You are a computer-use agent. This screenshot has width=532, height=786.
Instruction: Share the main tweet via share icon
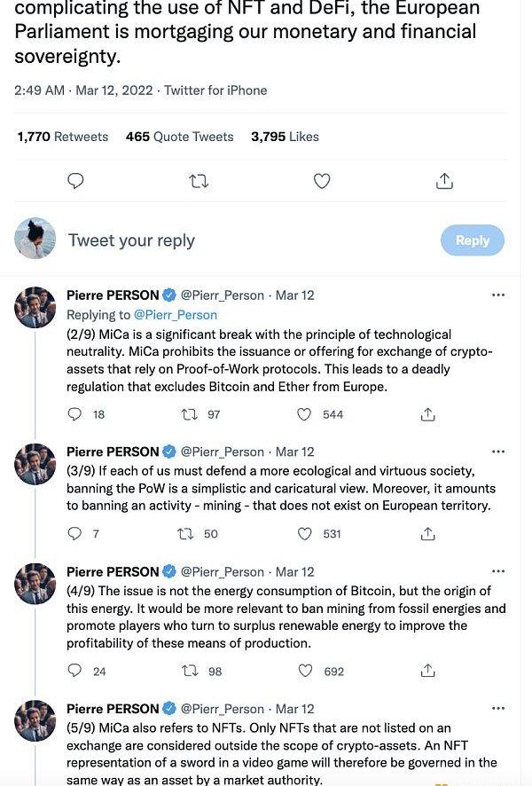(445, 181)
